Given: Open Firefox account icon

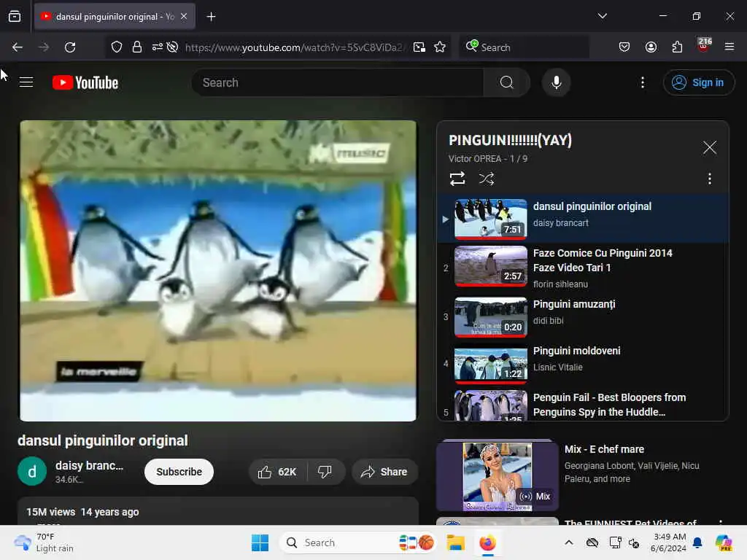Looking at the screenshot, I should (x=651, y=47).
